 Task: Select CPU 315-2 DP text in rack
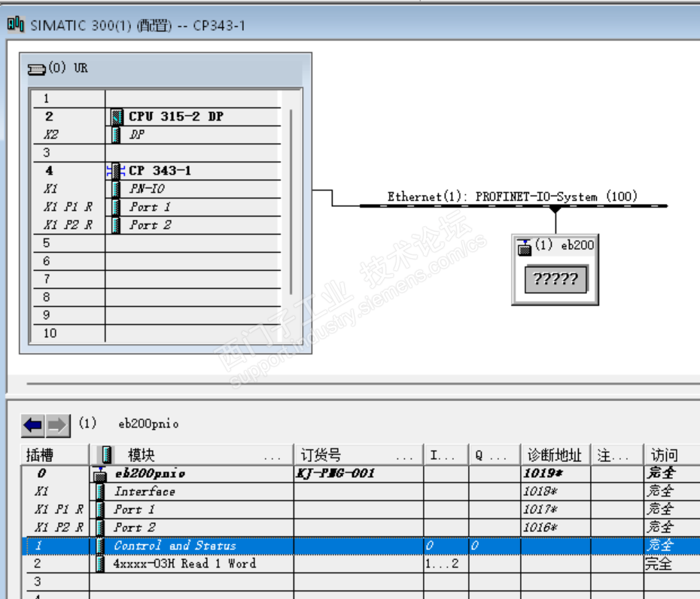176,117
